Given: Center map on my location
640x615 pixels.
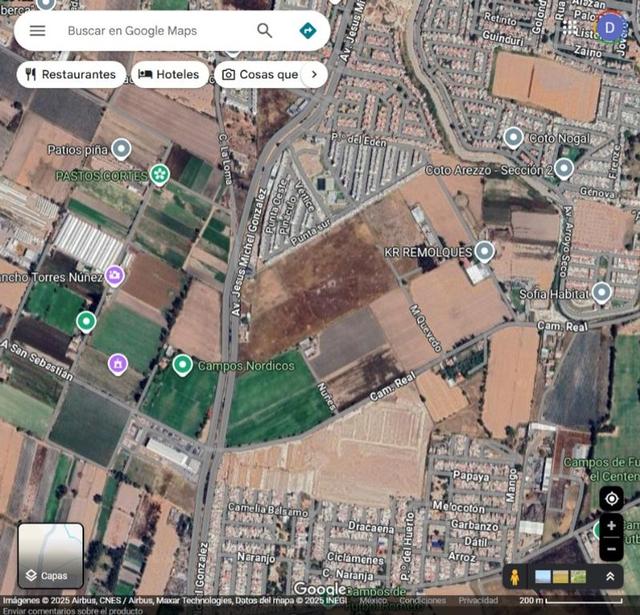Looking at the screenshot, I should pyautogui.click(x=611, y=499).
